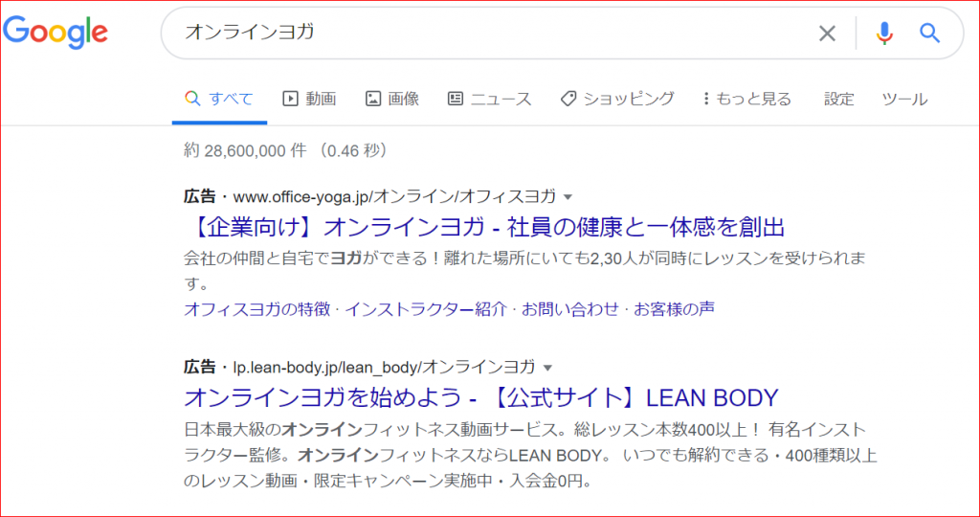The height and width of the screenshot is (517, 980).
Task: Open the ツール menu
Action: 904,99
